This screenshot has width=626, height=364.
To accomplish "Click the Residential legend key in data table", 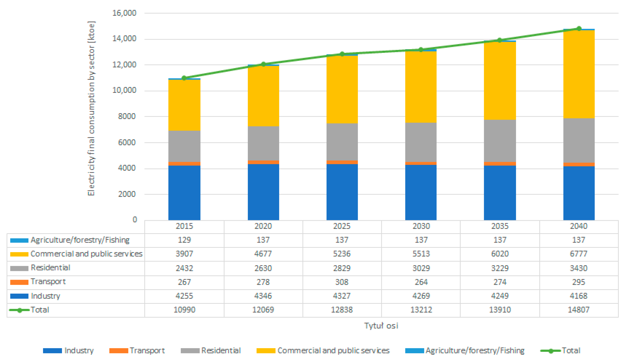I will (19, 269).
